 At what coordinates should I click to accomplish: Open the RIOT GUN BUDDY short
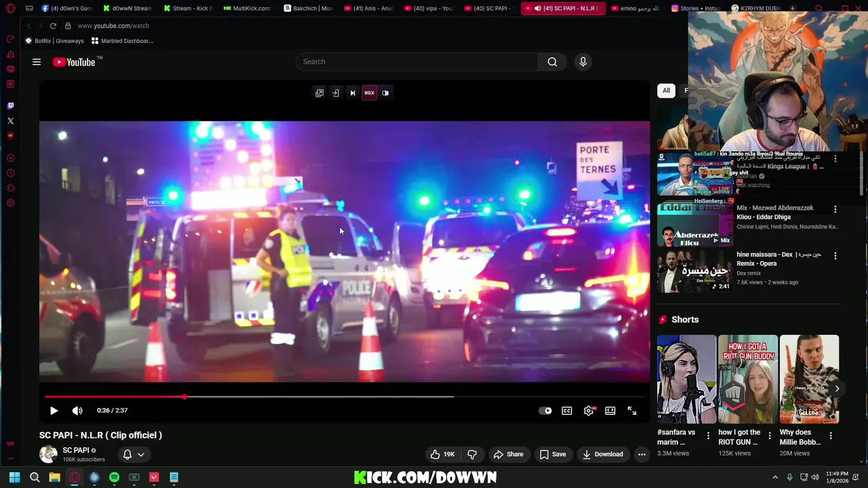(x=748, y=379)
